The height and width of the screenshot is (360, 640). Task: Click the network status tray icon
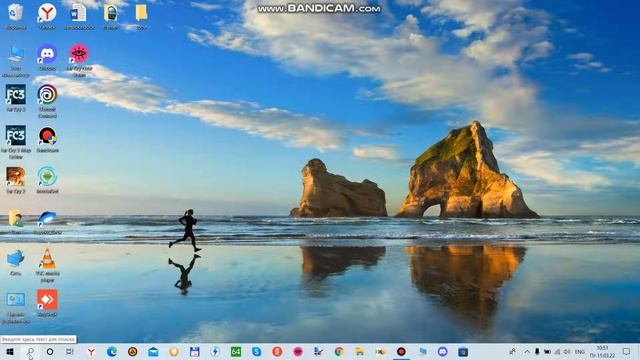click(x=557, y=352)
